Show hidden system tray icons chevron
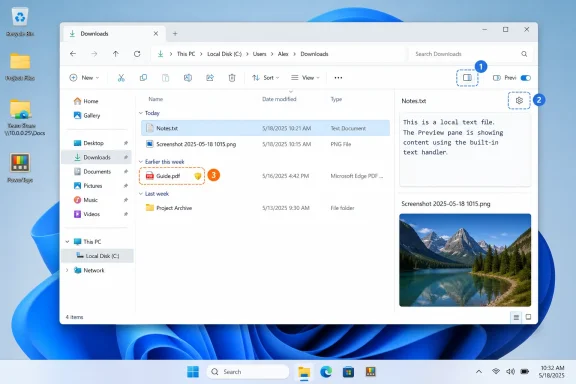 pos(479,372)
